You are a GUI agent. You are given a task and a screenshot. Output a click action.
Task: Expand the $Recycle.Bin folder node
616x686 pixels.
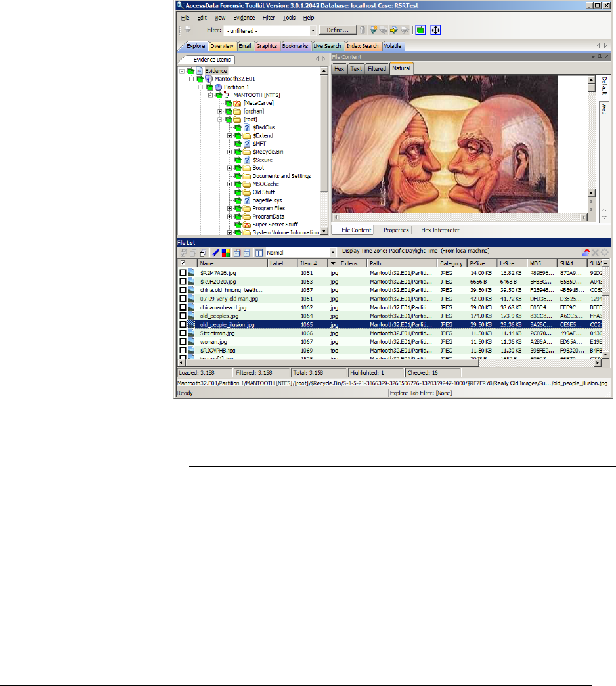click(229, 152)
